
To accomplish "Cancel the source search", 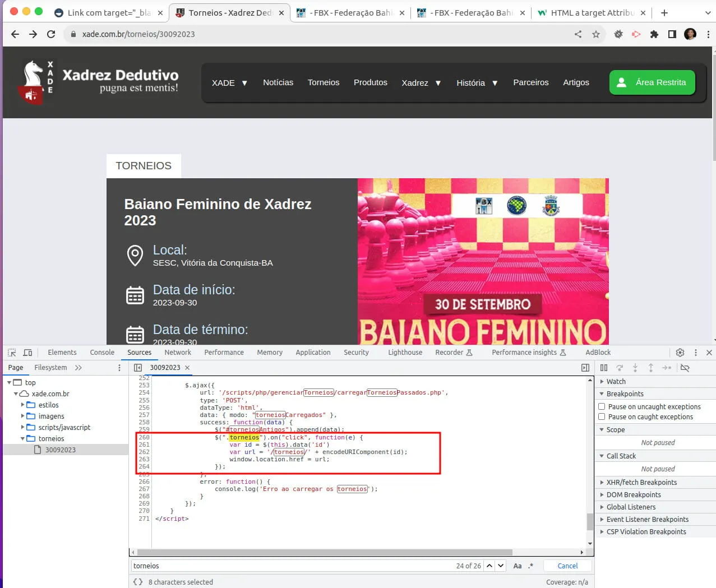I will click(x=567, y=566).
